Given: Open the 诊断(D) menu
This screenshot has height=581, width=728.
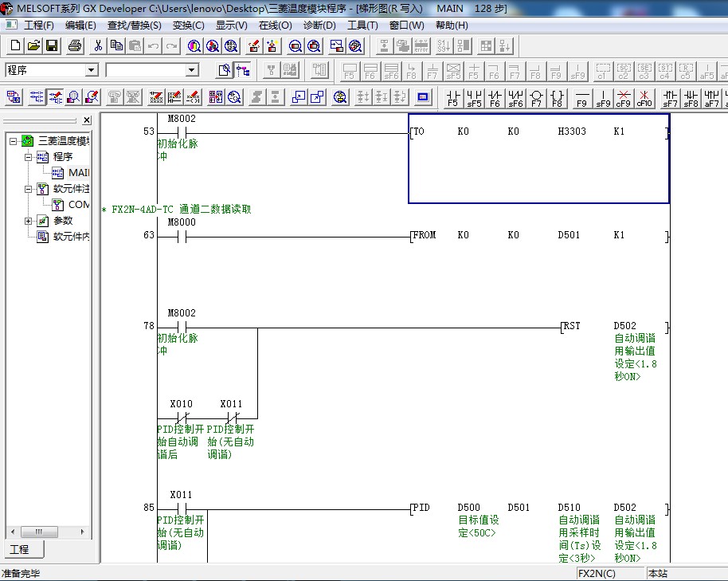Looking at the screenshot, I should (319, 25).
